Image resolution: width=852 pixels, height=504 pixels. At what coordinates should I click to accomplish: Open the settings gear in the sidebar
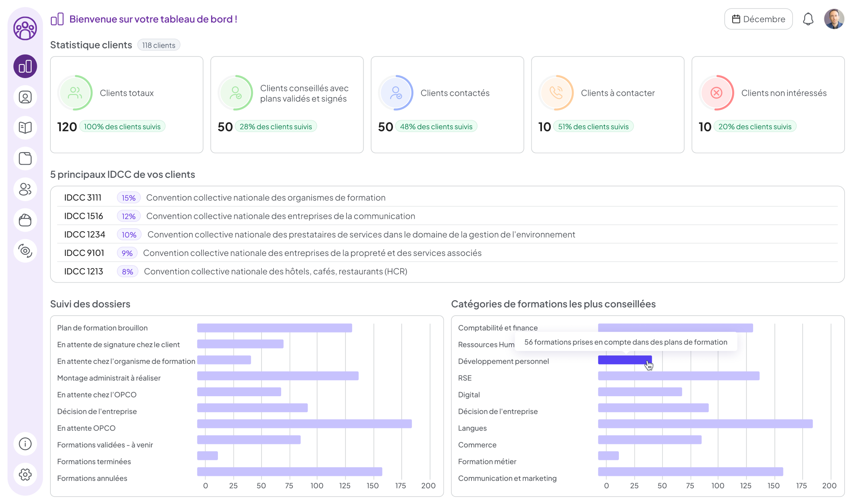pyautogui.click(x=25, y=475)
